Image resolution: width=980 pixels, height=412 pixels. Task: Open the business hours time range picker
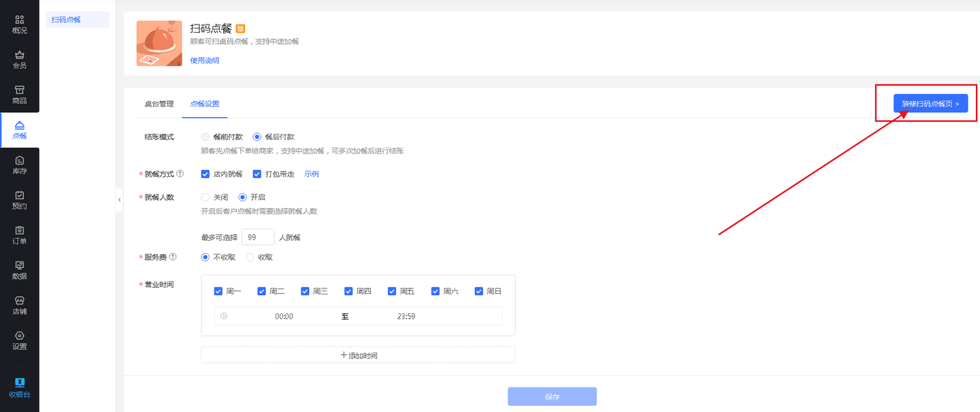358,316
